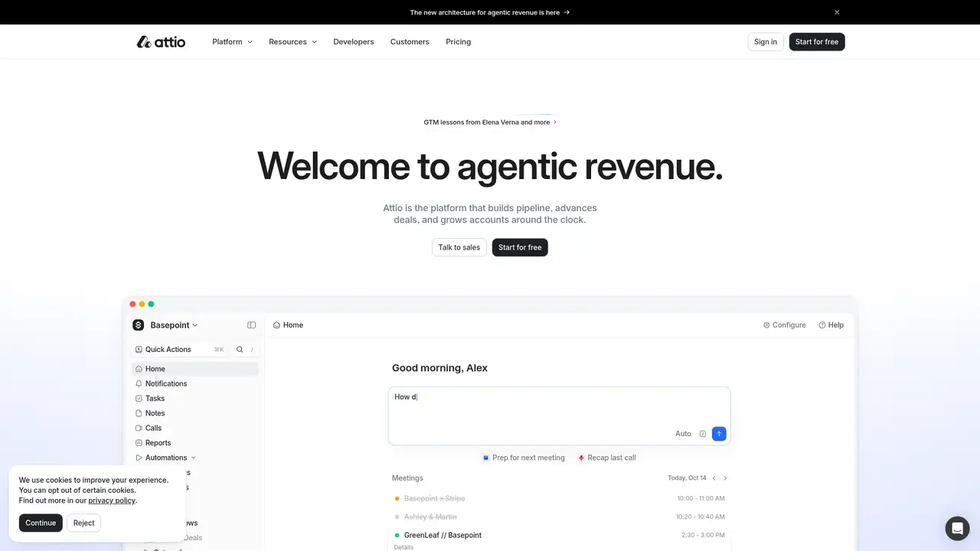Dismiss the top announcement banner

pos(837,12)
